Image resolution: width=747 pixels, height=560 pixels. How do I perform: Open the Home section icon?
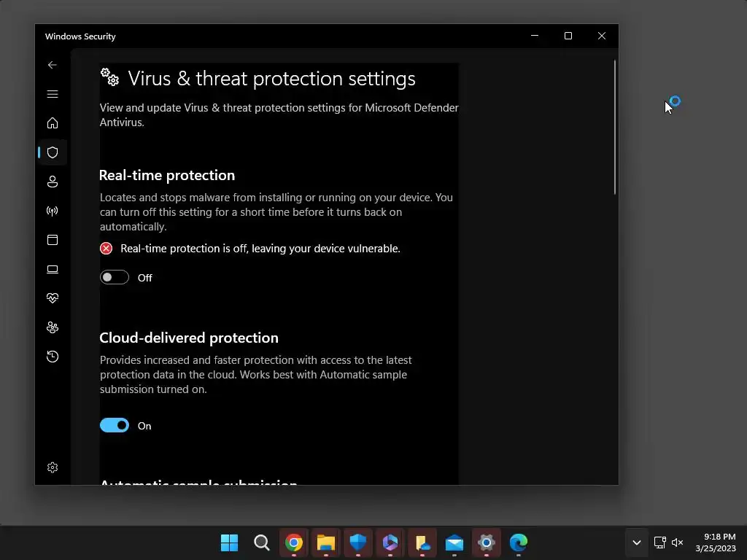point(53,122)
